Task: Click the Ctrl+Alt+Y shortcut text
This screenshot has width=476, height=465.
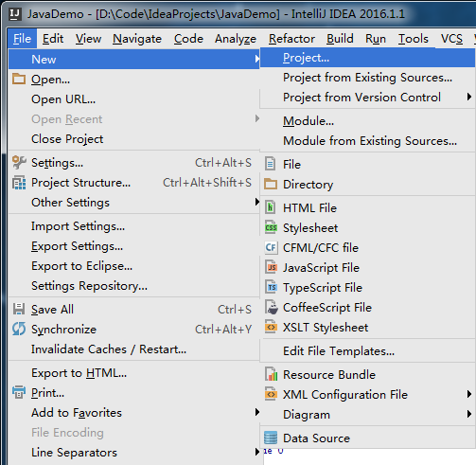Action: tap(223, 329)
